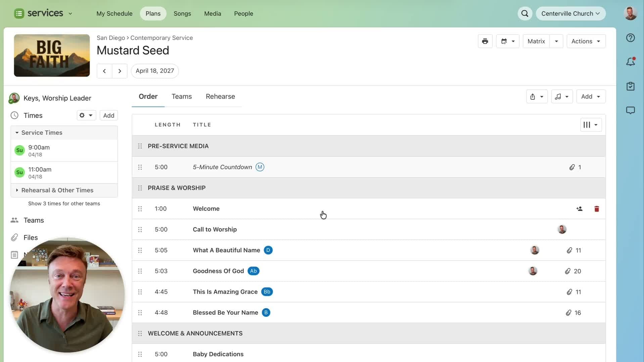Image resolution: width=644 pixels, height=362 pixels.
Task: Open the music note dropdown button
Action: point(562,97)
